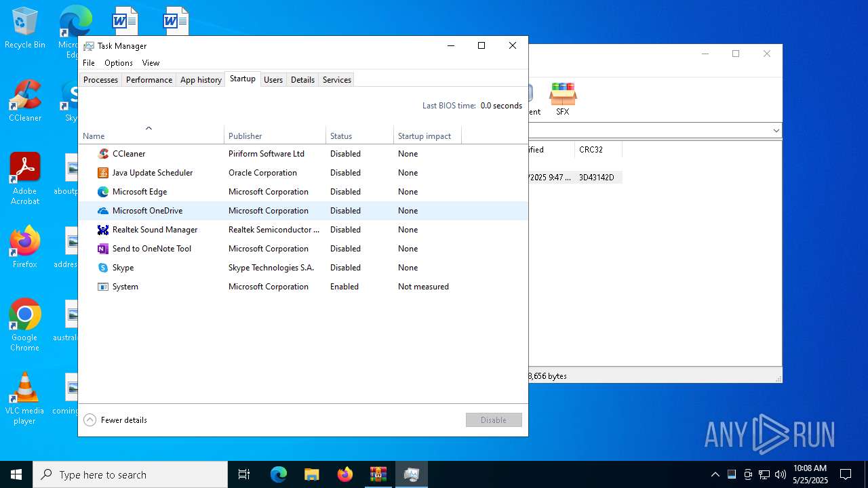The width and height of the screenshot is (868, 488).
Task: Switch to the App history tab
Action: pyautogui.click(x=201, y=80)
